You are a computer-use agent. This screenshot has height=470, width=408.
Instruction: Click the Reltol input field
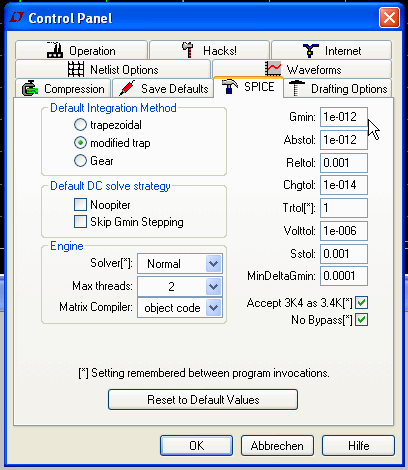tap(344, 163)
